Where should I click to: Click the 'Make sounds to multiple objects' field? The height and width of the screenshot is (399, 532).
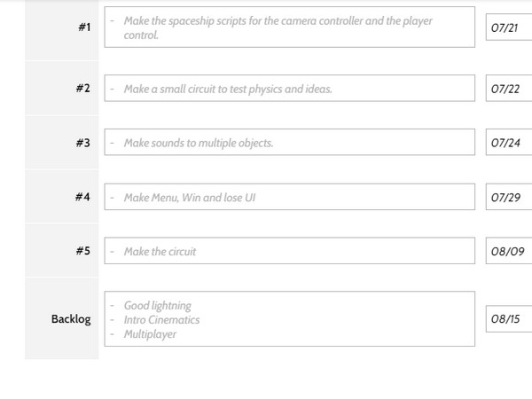tap(289, 143)
